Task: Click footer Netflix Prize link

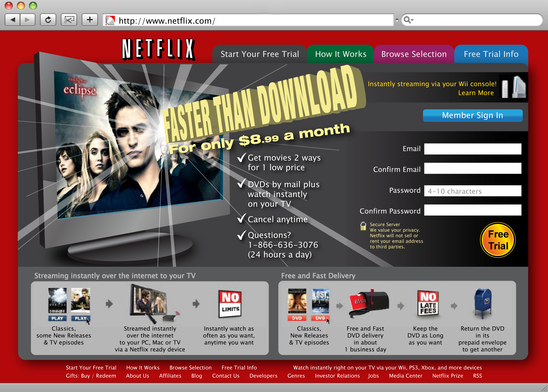Action: pos(448,376)
